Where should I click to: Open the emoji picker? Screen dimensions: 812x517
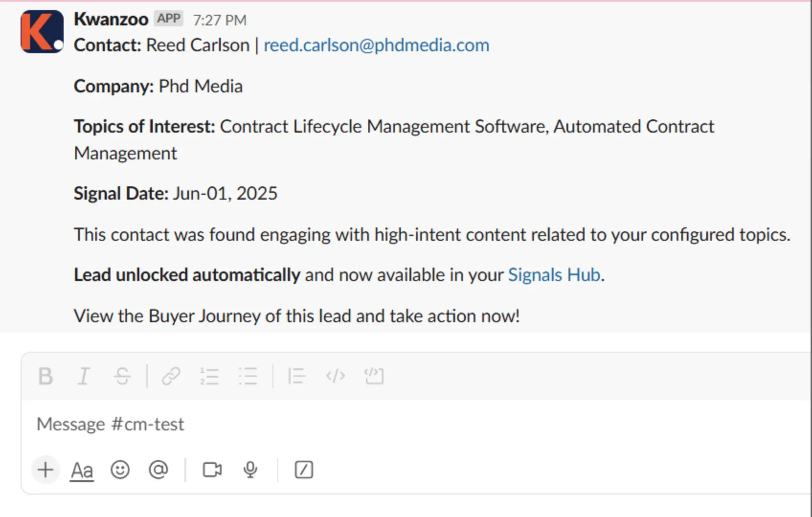(x=120, y=470)
